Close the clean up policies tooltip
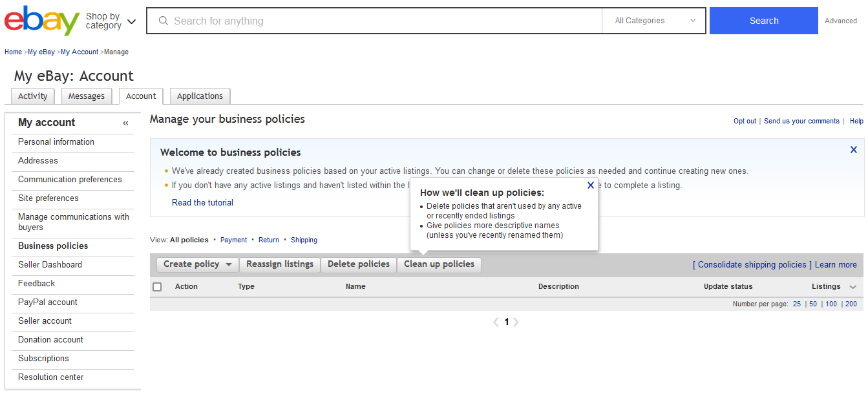This screenshot has width=868, height=400. coord(590,185)
